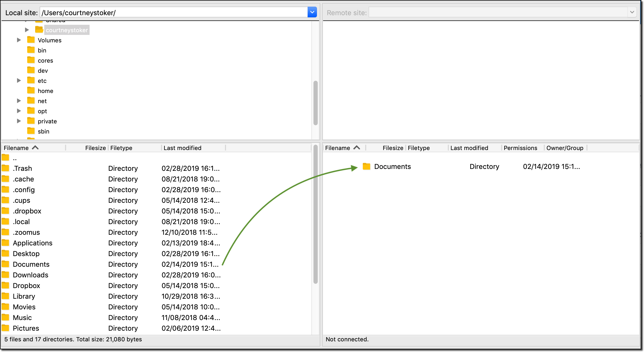
Task: Click the 'Downloads' filename text
Action: [x=30, y=275]
